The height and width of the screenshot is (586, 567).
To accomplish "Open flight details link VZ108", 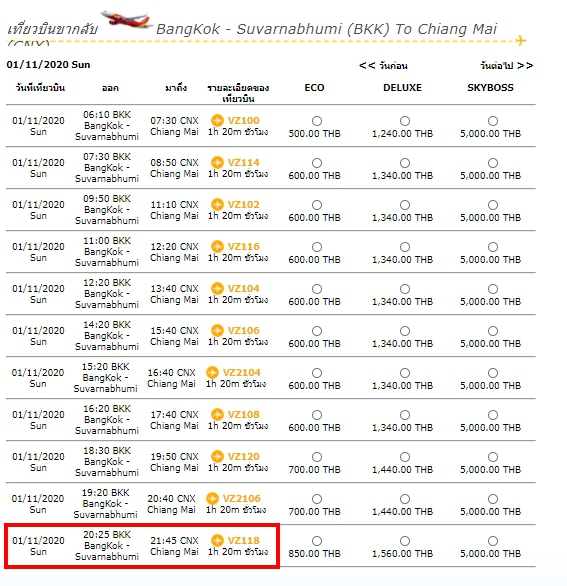I will pyautogui.click(x=243, y=414).
